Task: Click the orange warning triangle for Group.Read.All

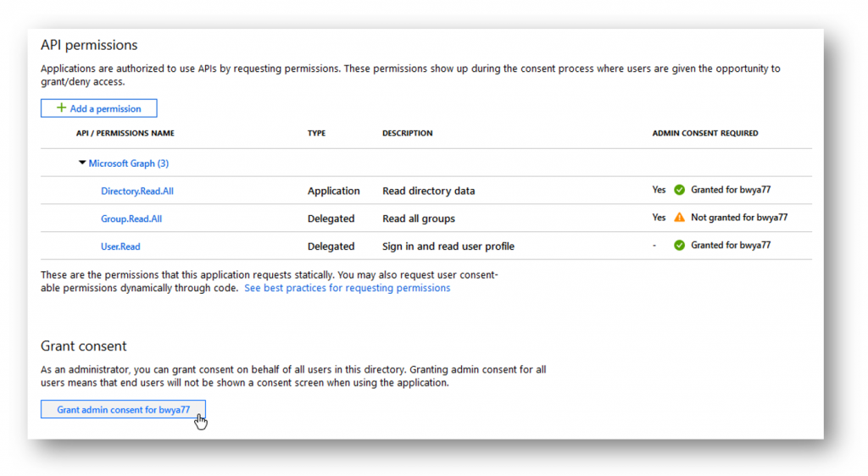Action: tap(679, 218)
